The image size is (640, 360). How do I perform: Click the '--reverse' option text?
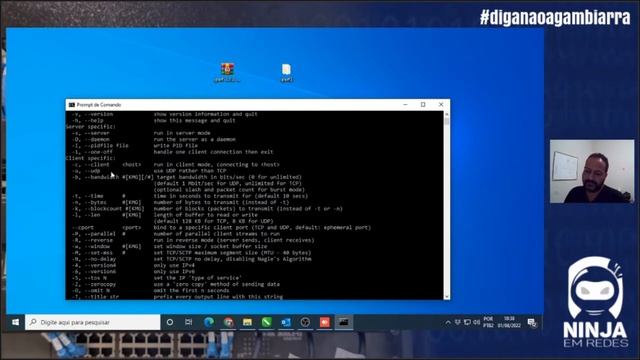tap(98, 240)
